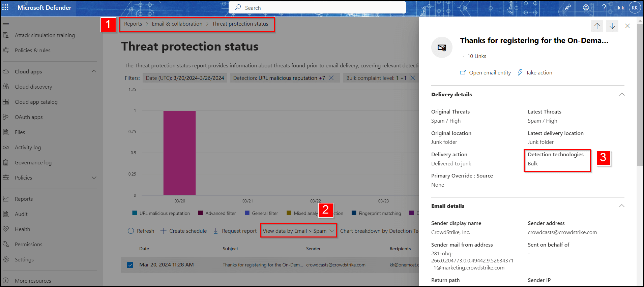Click the Health heart icon
The width and height of the screenshot is (644, 287).
pyautogui.click(x=6, y=229)
